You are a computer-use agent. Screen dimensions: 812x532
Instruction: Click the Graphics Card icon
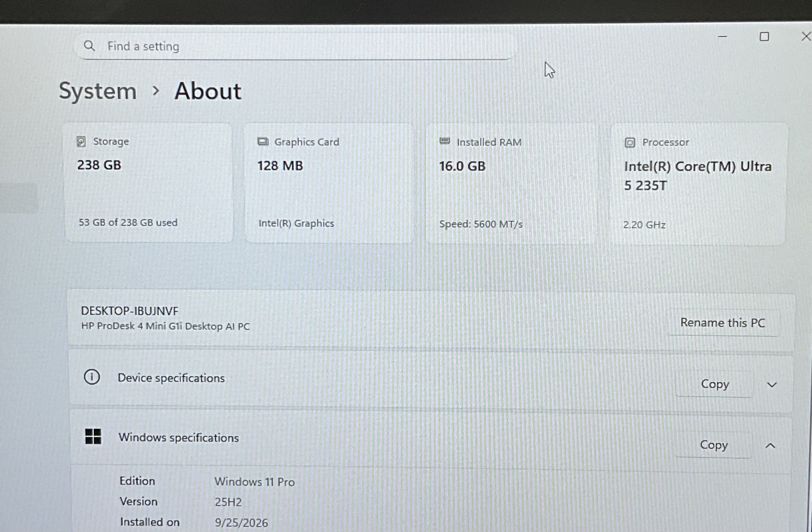pyautogui.click(x=263, y=142)
